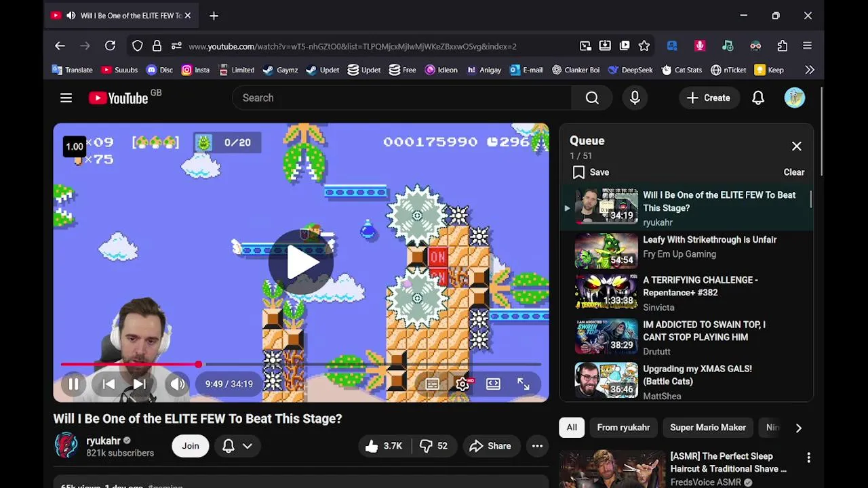868x488 pixels.
Task: Play A TERRIFYING CHALLENGE Repentance+ video
Action: tap(686, 293)
